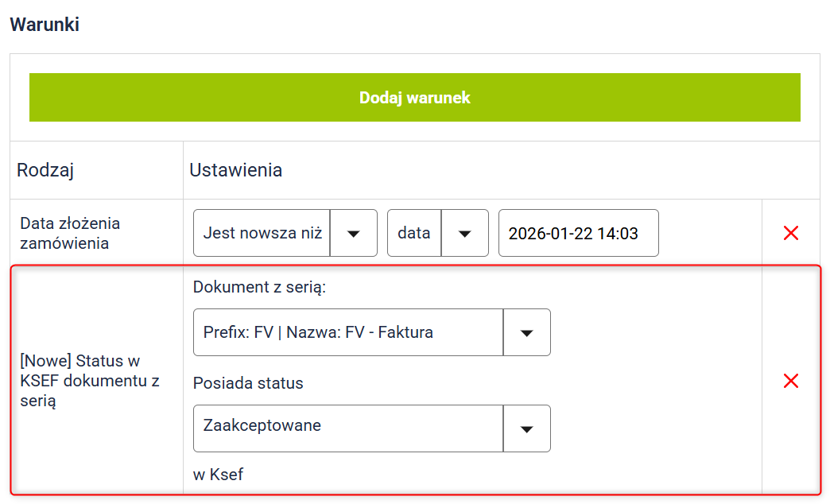This screenshot has height=504, width=830.
Task: Click the arrow on FV - Faktura selector
Action: point(526,332)
